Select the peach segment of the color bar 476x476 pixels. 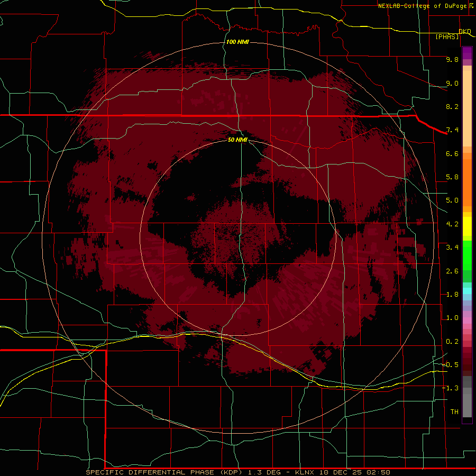(467, 108)
